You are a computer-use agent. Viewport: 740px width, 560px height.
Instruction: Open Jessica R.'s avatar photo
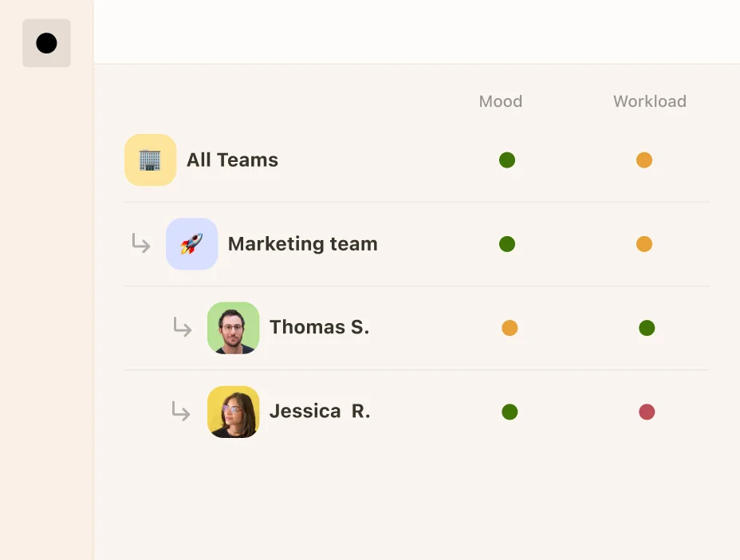(233, 412)
